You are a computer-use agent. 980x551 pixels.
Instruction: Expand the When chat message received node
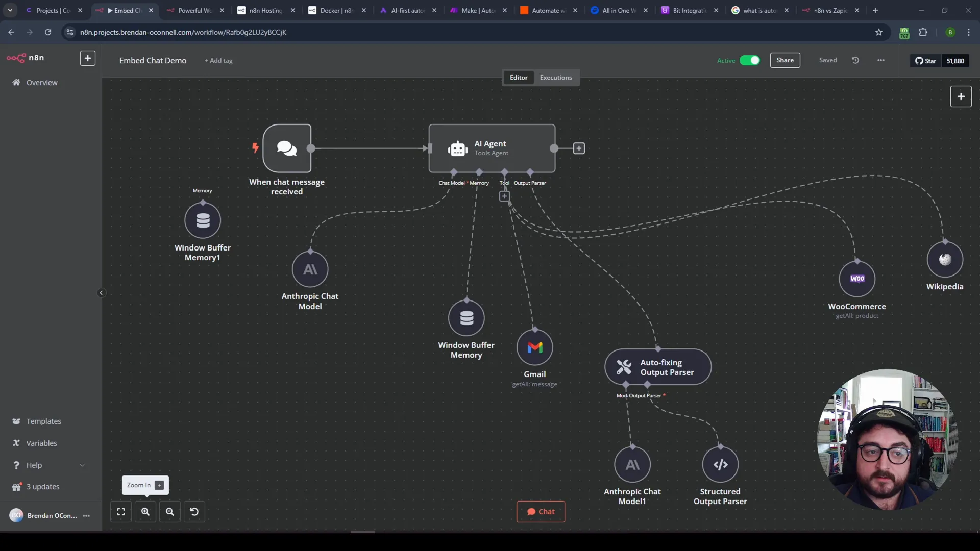point(287,148)
